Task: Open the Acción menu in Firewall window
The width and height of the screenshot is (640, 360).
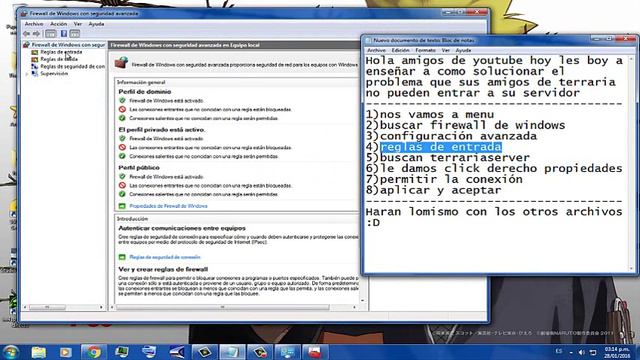Action: [59, 24]
